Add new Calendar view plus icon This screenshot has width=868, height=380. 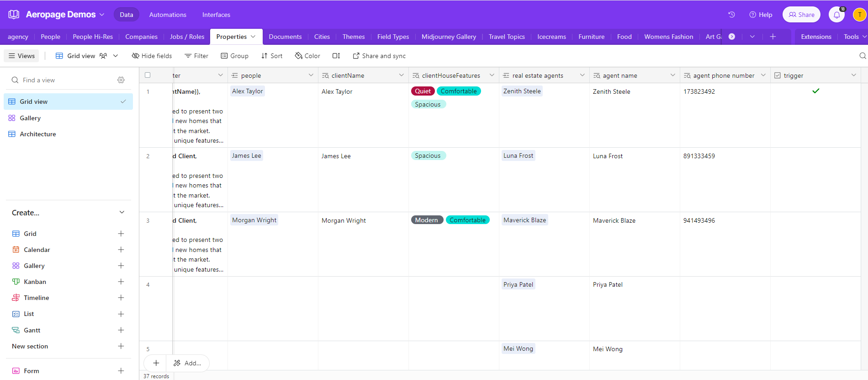121,250
